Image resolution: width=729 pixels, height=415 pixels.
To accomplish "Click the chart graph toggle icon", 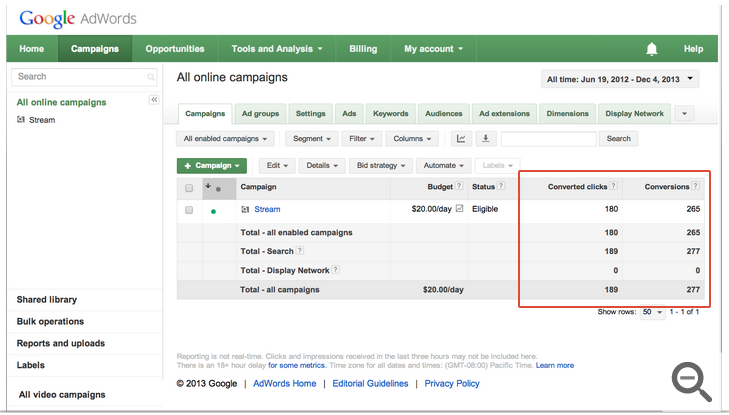I will point(461,138).
